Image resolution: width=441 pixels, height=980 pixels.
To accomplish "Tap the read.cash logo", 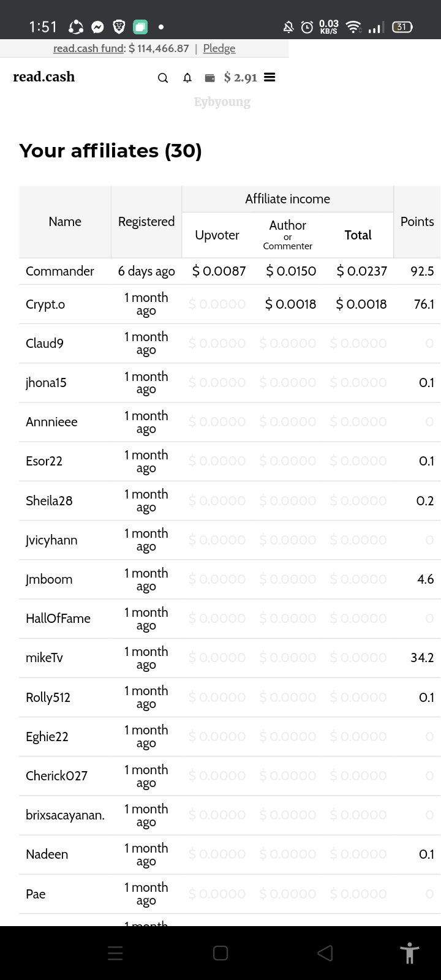I will [x=44, y=77].
